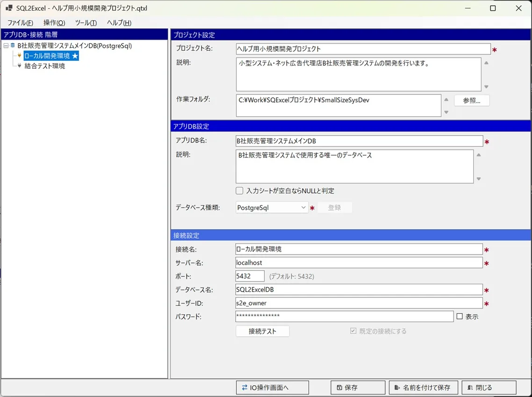Click the icon on 名前を付けて保存 button

click(x=397, y=387)
